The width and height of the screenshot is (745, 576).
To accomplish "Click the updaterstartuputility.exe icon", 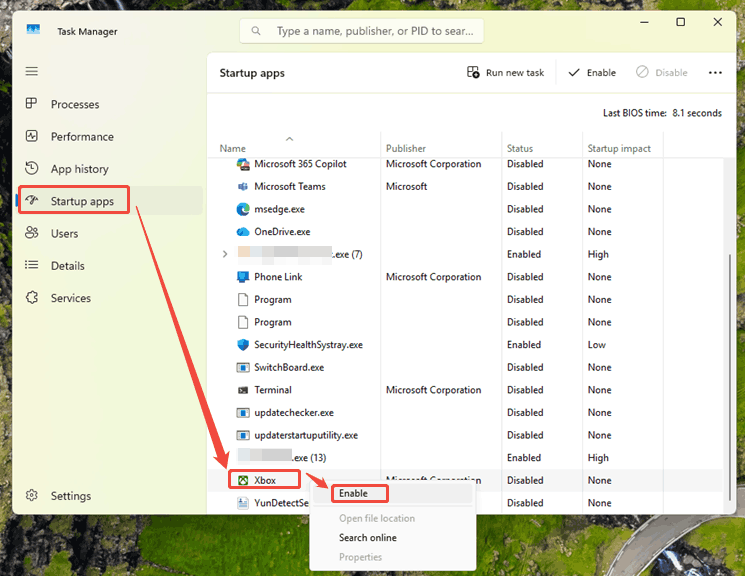I will pos(243,435).
